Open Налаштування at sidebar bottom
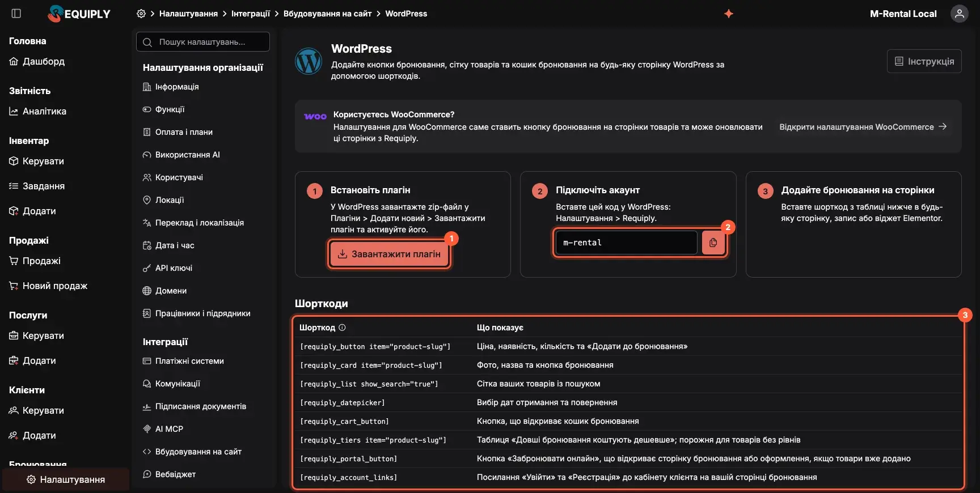The height and width of the screenshot is (493, 980). pos(66,479)
